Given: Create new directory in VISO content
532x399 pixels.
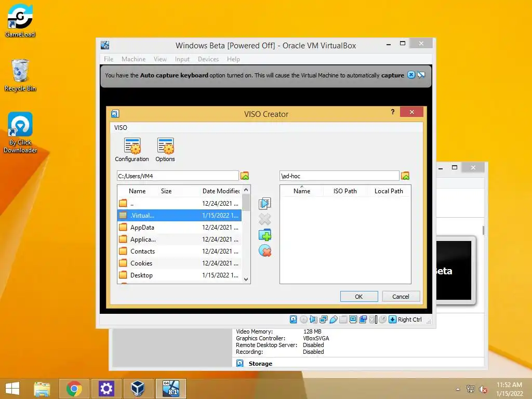Looking at the screenshot, I should pos(264,235).
